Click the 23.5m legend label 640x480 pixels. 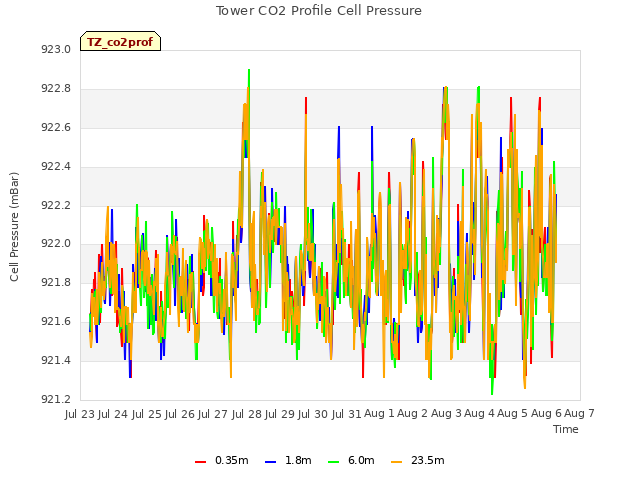click(428, 460)
